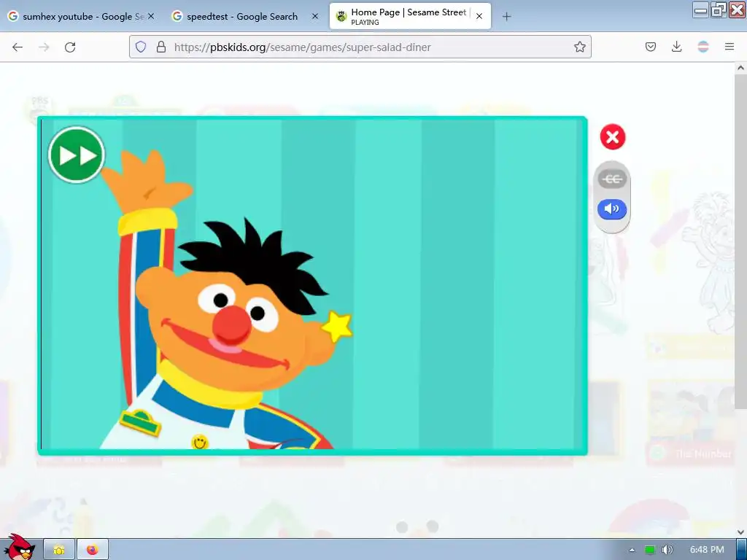The width and height of the screenshot is (747, 560).
Task: Switch to the sumhex youtube Google Search tab
Action: pos(82,16)
